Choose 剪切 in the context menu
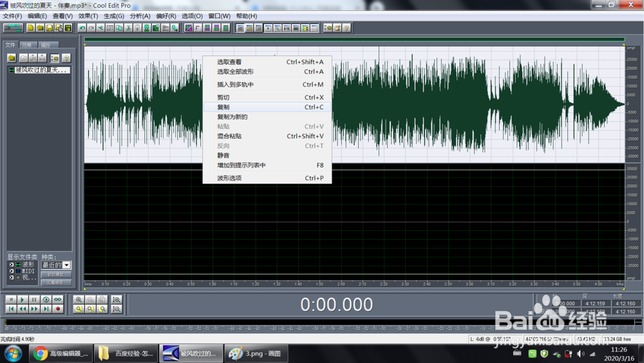Screen dimensions: 644x363 pyautogui.click(x=267, y=97)
